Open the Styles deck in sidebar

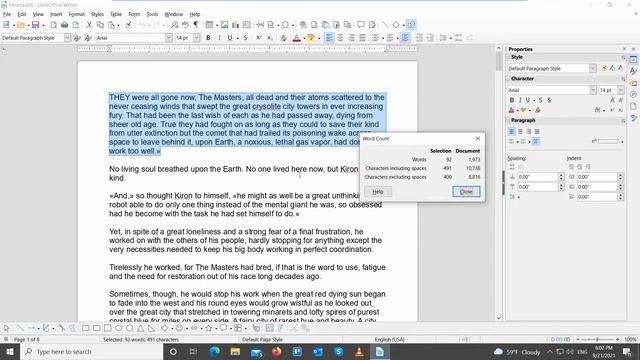(633, 71)
